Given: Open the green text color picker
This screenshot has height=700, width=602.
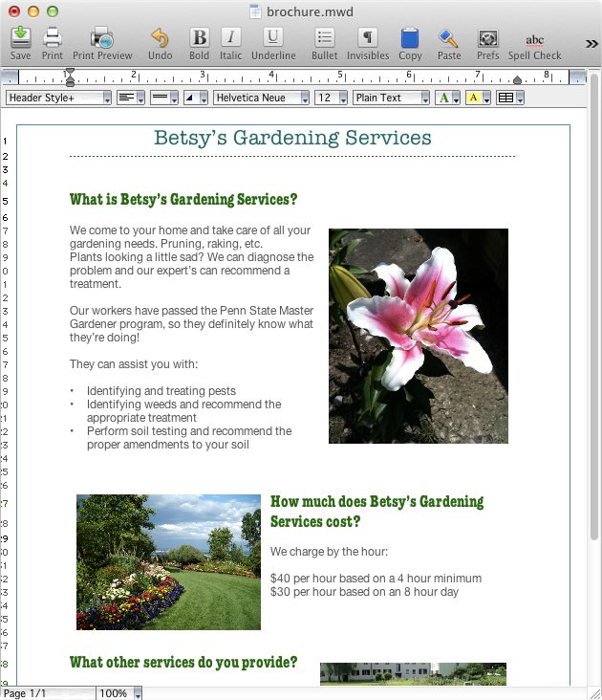Looking at the screenshot, I should (x=447, y=98).
